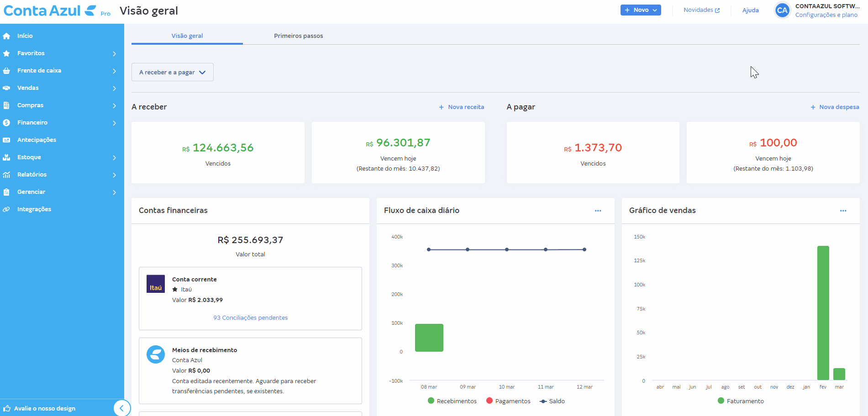Screen dimensions: 868x416
Task: Expand the Financeiro submenu chevron
Action: click(114, 123)
